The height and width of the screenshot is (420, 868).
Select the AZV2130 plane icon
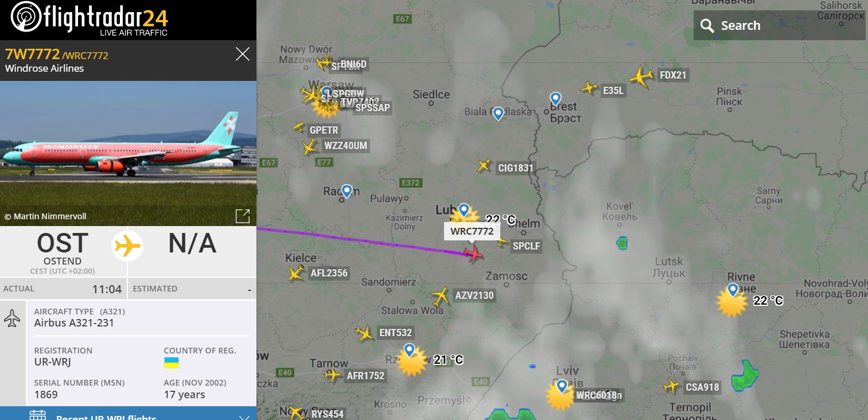(440, 296)
